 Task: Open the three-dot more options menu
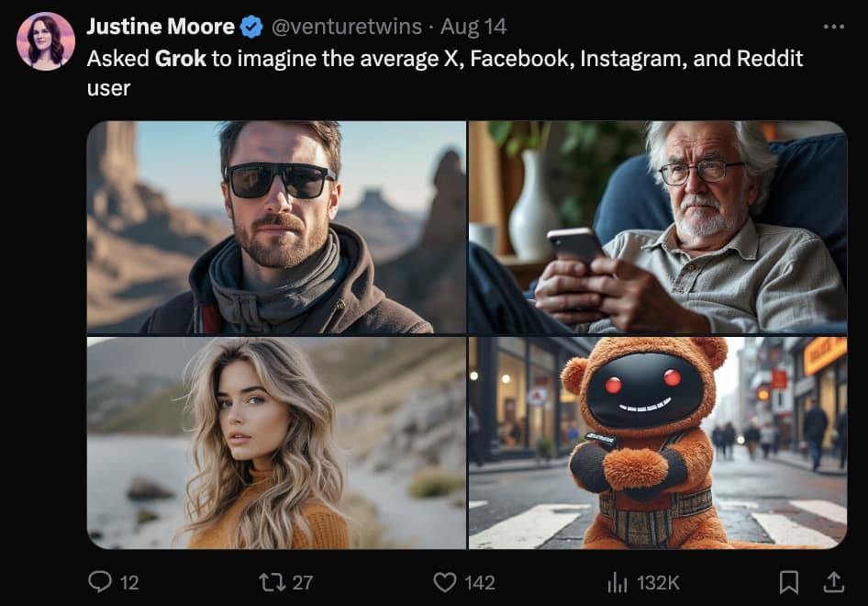[x=833, y=28]
